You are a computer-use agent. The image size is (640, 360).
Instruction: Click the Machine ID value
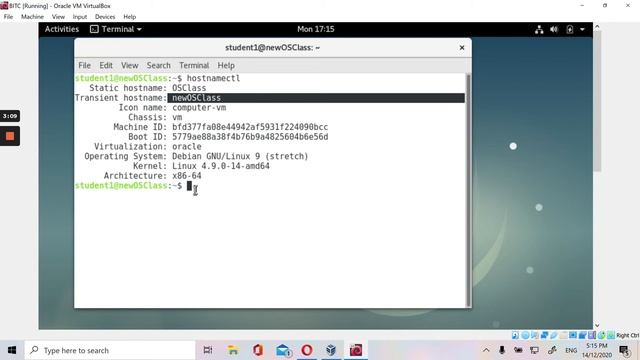[250, 127]
